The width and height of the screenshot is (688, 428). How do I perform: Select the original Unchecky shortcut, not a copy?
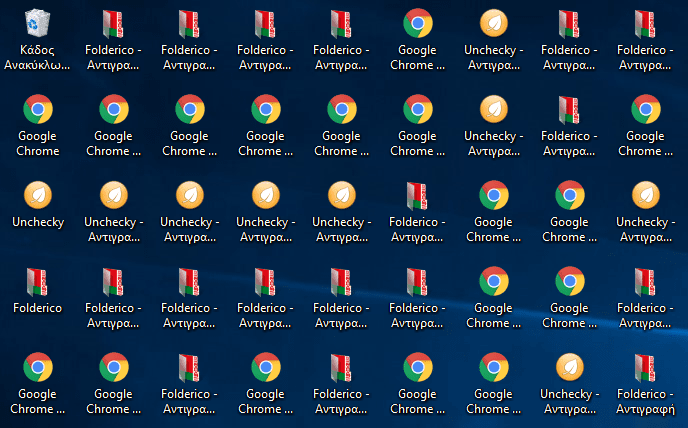pos(38,195)
